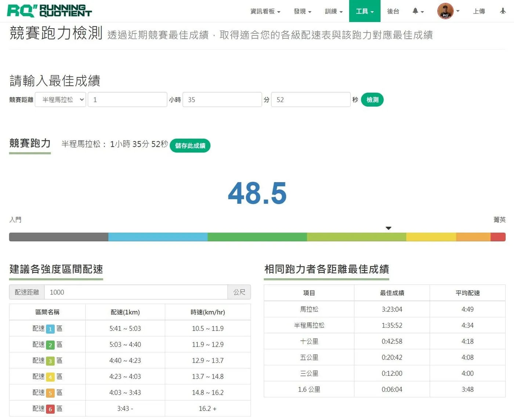Click the red segment of the ability bar

click(x=498, y=237)
